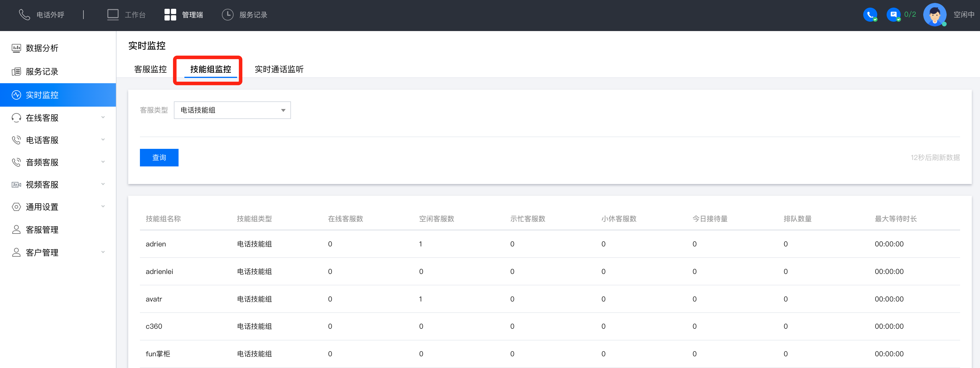Click the management console grid icon
Screen dimensions: 980x368
click(170, 15)
